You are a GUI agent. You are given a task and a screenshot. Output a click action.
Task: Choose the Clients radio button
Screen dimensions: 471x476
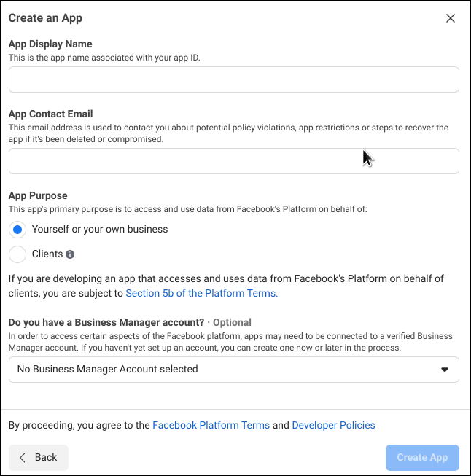18,254
